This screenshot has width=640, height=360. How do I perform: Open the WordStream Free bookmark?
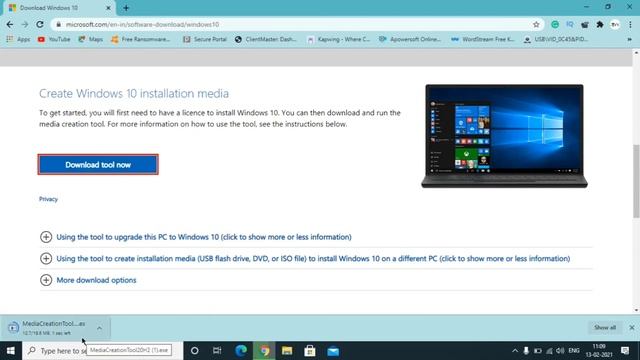[482, 39]
